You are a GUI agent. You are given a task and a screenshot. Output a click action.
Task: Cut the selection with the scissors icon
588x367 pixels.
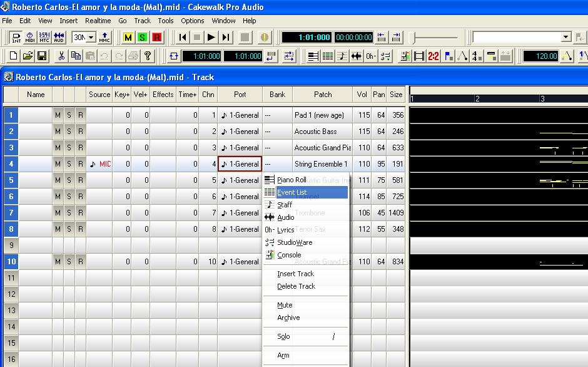coord(61,56)
